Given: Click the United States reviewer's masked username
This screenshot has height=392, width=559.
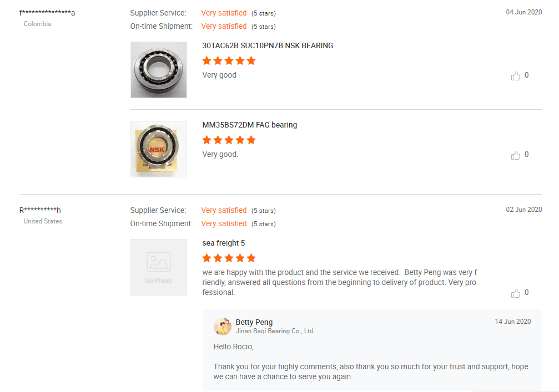Looking at the screenshot, I should pyautogui.click(x=40, y=210).
